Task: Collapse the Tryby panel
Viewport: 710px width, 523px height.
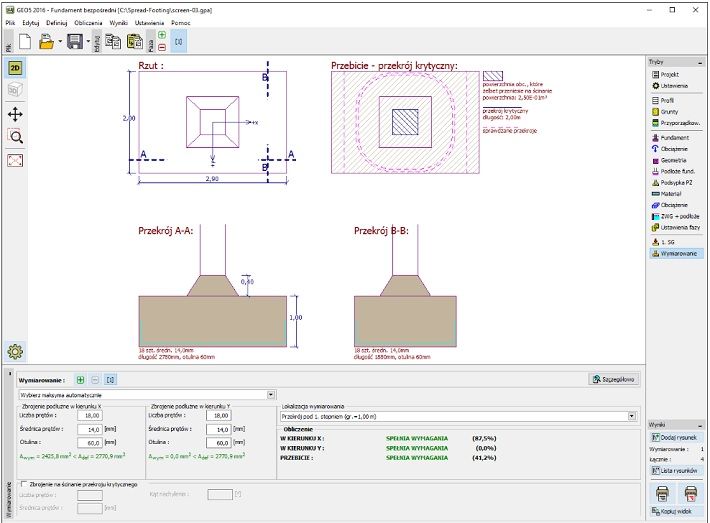Action: click(x=700, y=62)
